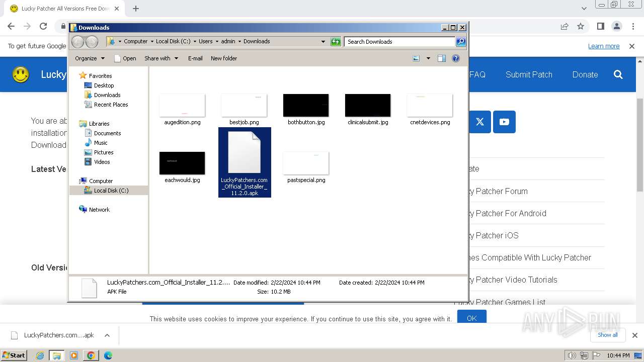Click Users segment in address breadcrumb
Image resolution: width=644 pixels, height=362 pixels.
205,42
